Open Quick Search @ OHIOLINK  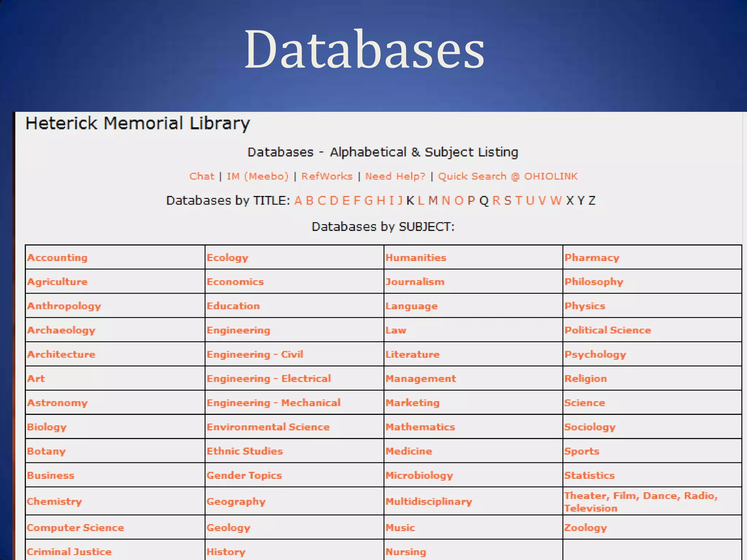[508, 176]
